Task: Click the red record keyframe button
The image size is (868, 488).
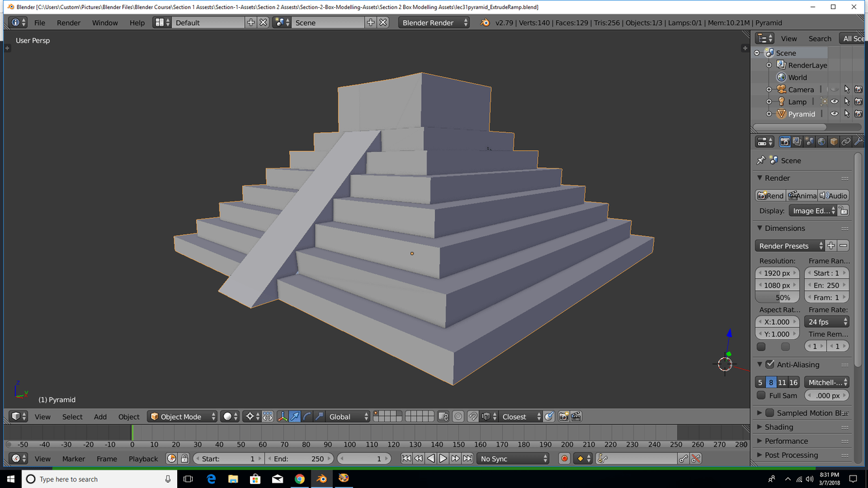Action: tap(565, 459)
